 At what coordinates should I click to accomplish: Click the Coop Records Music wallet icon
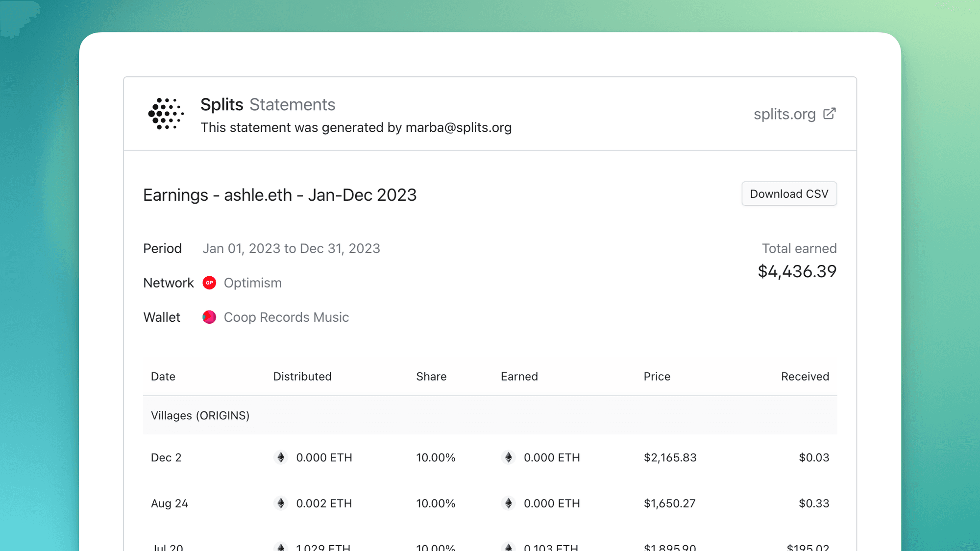pyautogui.click(x=209, y=317)
